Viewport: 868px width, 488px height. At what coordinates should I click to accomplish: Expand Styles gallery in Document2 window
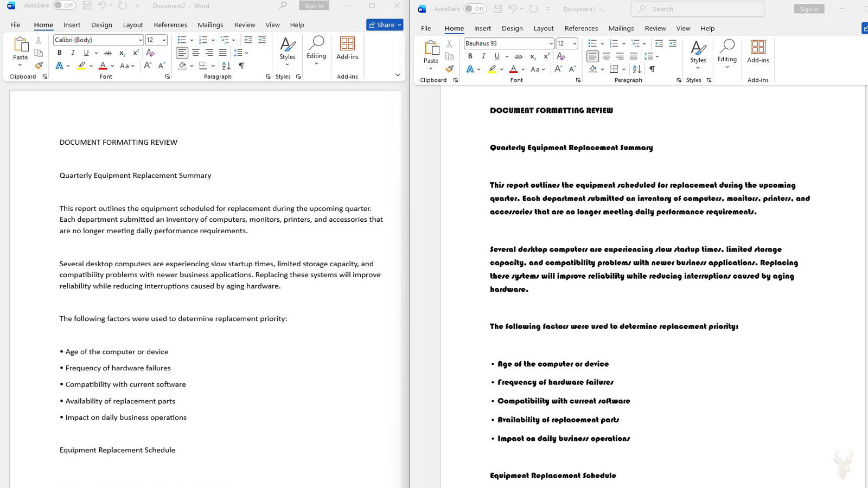(287, 51)
